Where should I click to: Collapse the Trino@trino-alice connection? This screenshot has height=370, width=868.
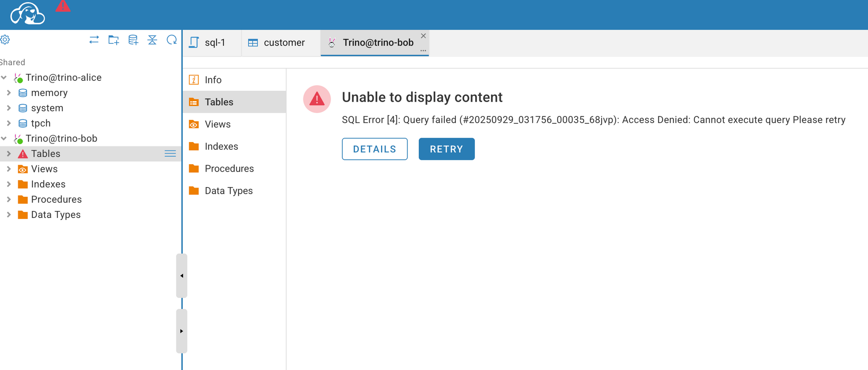[x=4, y=78]
